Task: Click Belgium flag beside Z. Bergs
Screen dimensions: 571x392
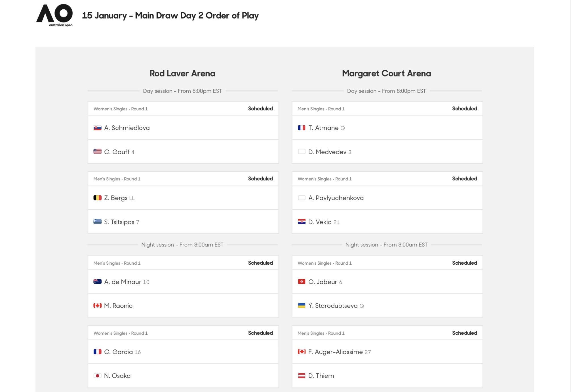Action: point(98,198)
